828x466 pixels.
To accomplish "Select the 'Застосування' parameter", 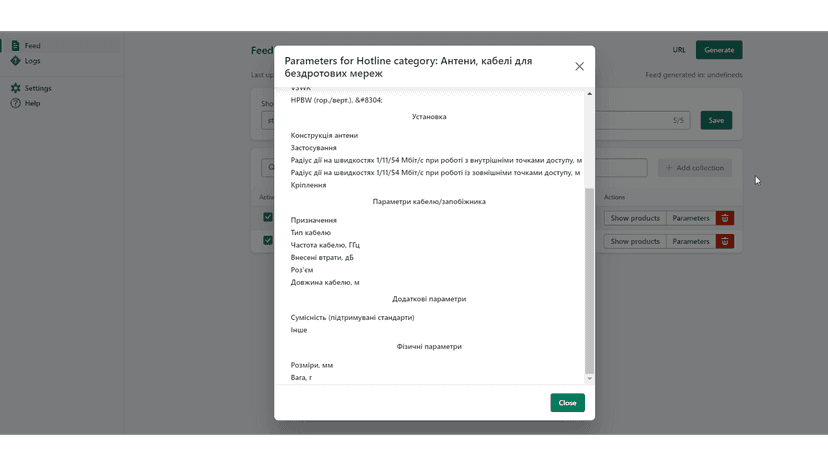I will (x=313, y=148).
